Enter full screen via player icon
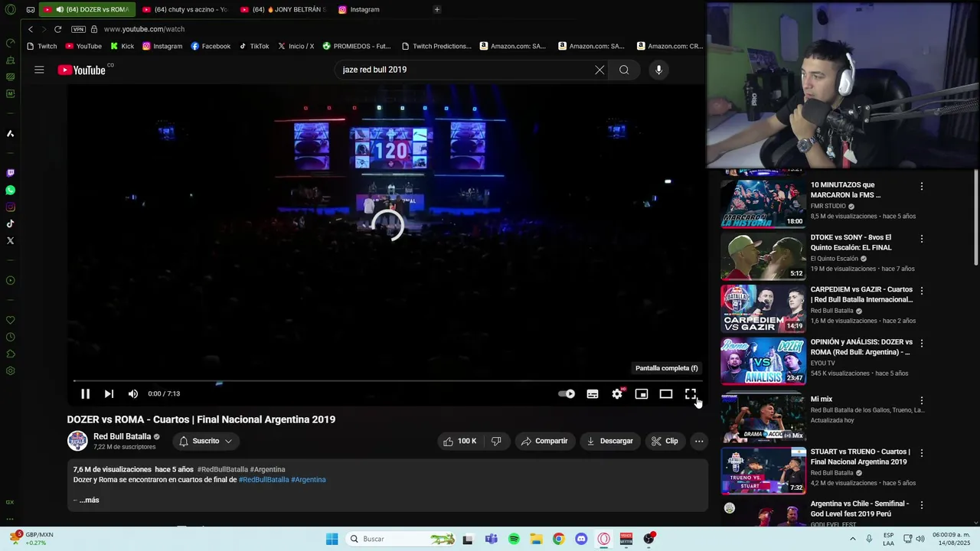This screenshot has height=551, width=980. [x=691, y=393]
